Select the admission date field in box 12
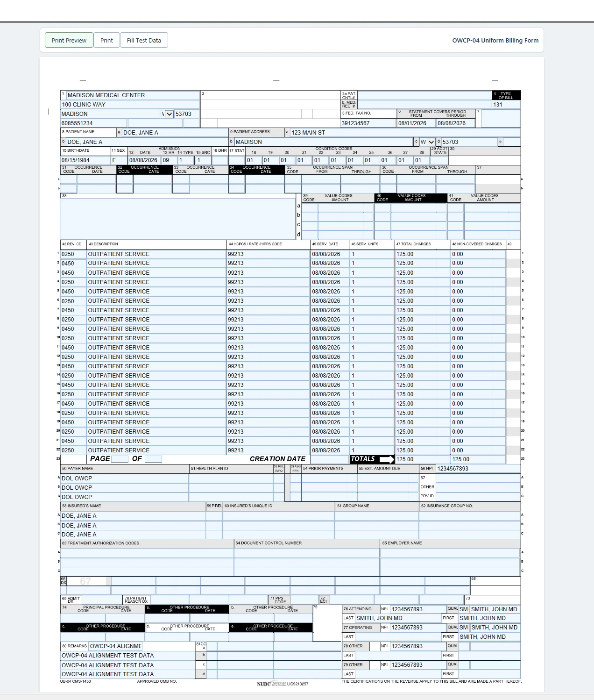Viewport: 594px width, 700px height. 145,160
